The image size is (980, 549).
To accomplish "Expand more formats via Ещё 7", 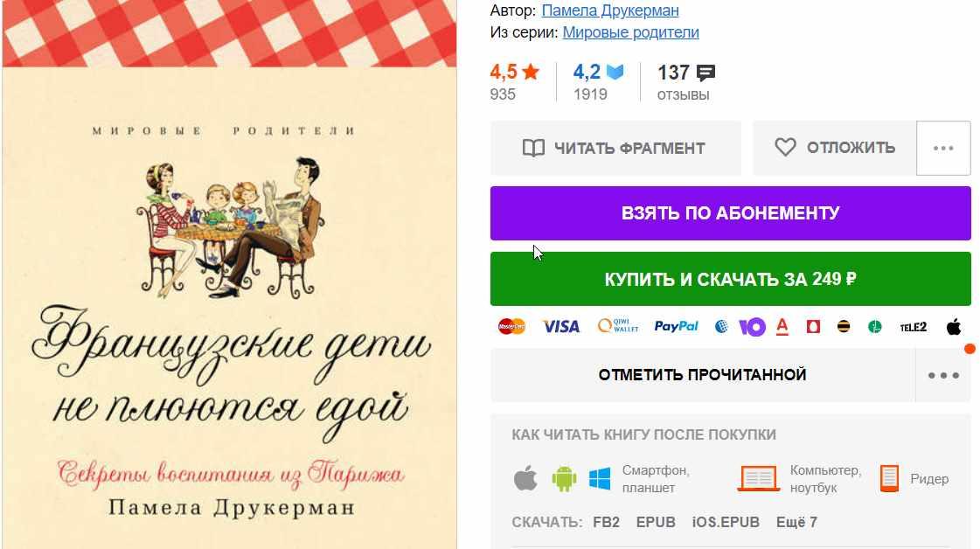I will [796, 522].
